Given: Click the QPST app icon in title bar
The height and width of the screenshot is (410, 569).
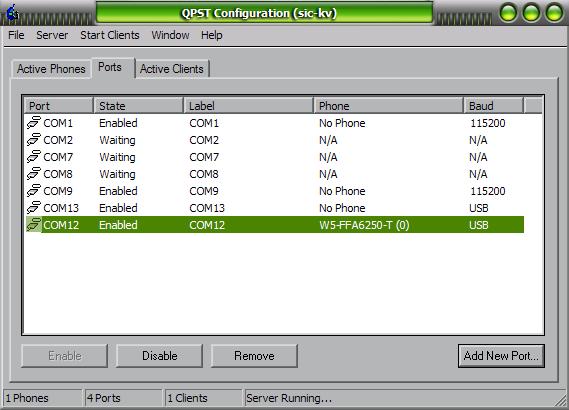Looking at the screenshot, I should tap(13, 13).
